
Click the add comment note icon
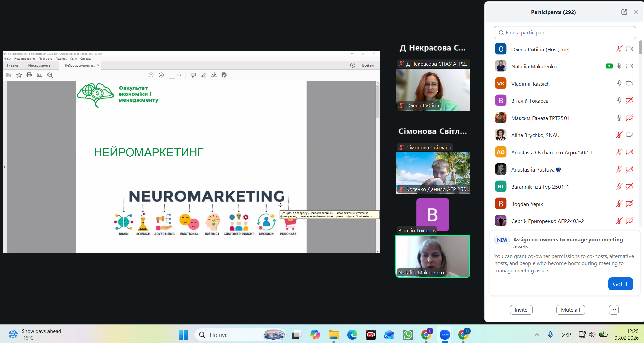coord(193,75)
